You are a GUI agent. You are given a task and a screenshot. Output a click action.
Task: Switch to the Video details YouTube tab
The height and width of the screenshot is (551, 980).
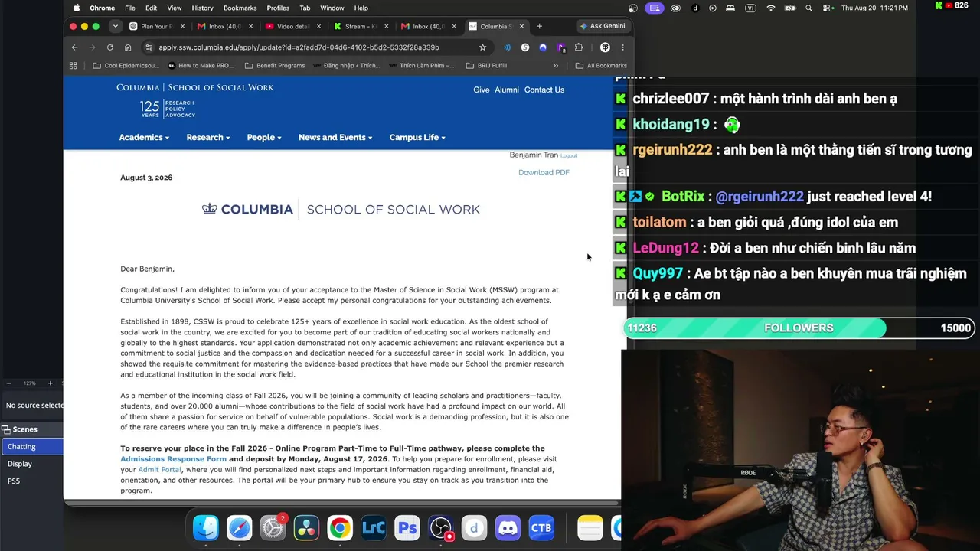point(292,26)
